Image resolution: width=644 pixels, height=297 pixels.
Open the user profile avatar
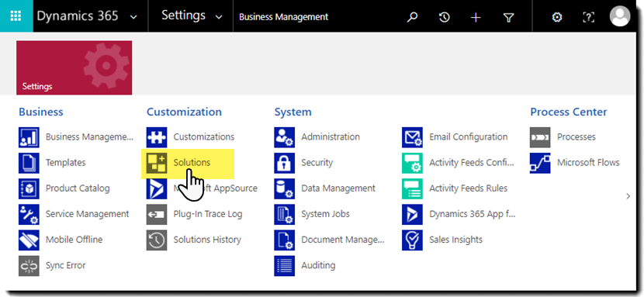[620, 16]
